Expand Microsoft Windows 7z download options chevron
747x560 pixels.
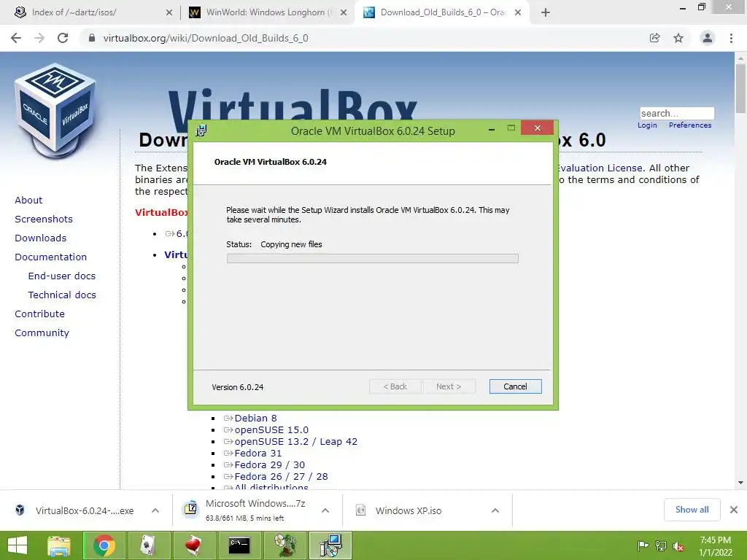pyautogui.click(x=325, y=510)
